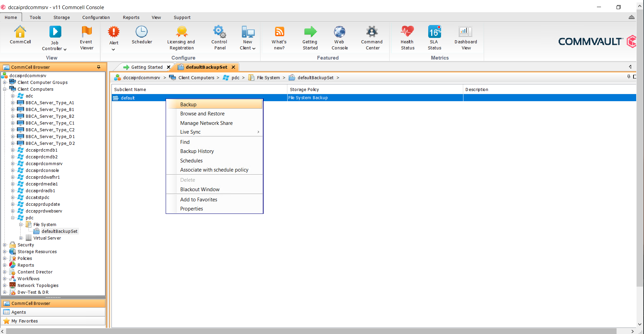The height and width of the screenshot is (334, 644).
Task: Collapse the Client Computers node
Action: (x=5, y=89)
